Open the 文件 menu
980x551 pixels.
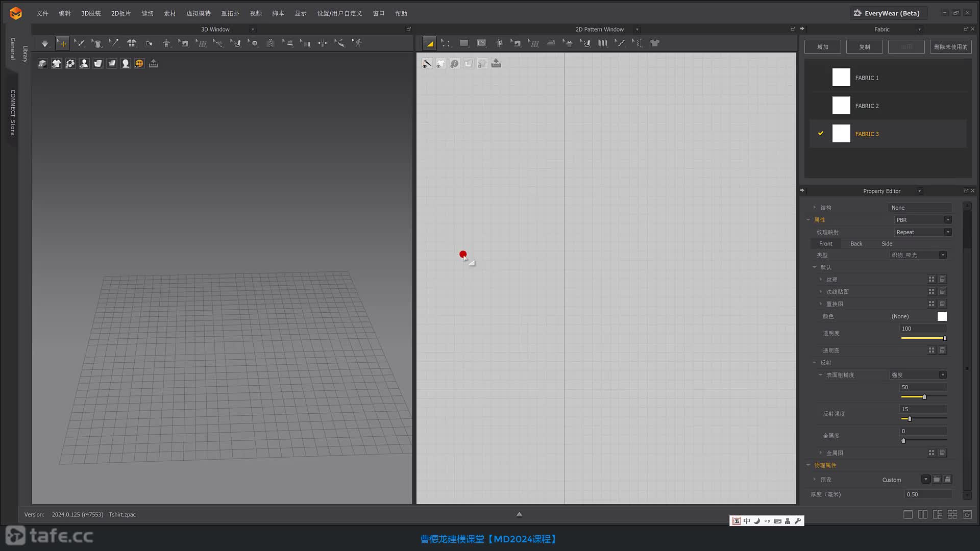pos(42,13)
